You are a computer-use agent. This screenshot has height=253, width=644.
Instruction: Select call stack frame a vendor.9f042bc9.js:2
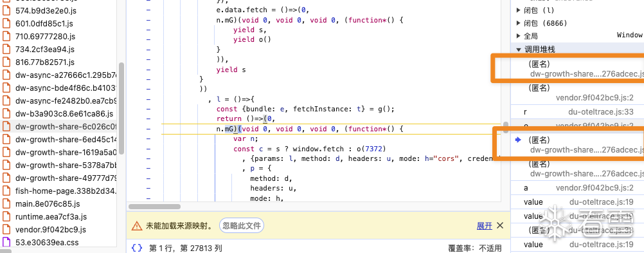point(577,187)
